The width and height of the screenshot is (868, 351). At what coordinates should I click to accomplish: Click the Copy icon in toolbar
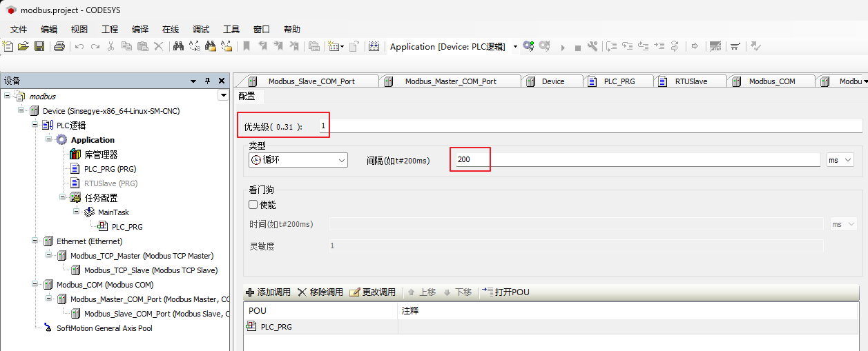point(126,46)
